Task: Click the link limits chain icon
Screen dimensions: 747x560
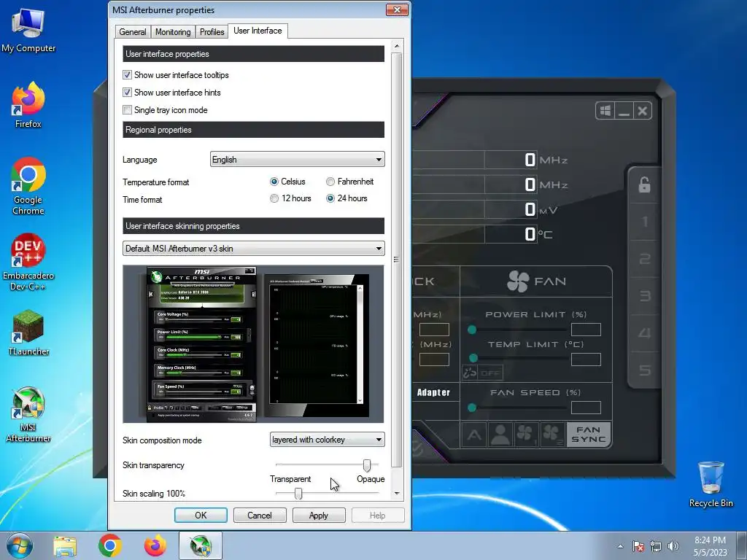Action: [x=470, y=373]
